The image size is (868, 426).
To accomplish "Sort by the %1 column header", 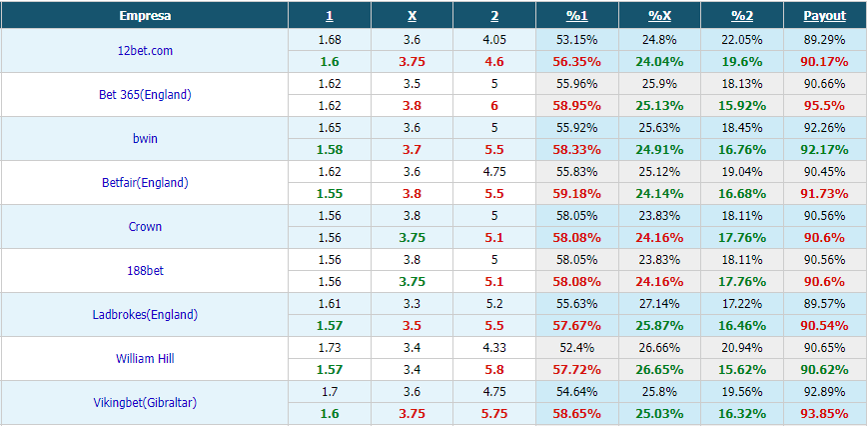I will (x=576, y=16).
